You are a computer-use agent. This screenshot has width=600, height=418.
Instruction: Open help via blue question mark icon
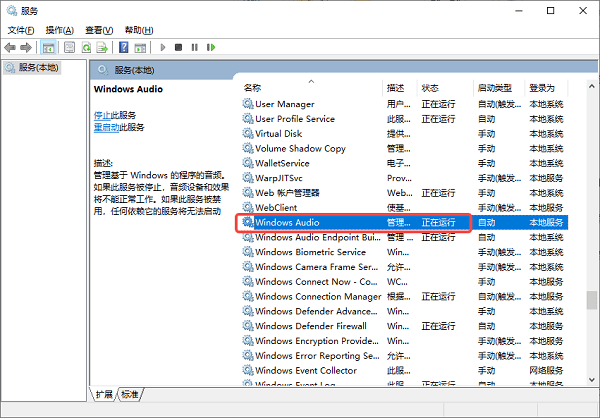[x=124, y=47]
